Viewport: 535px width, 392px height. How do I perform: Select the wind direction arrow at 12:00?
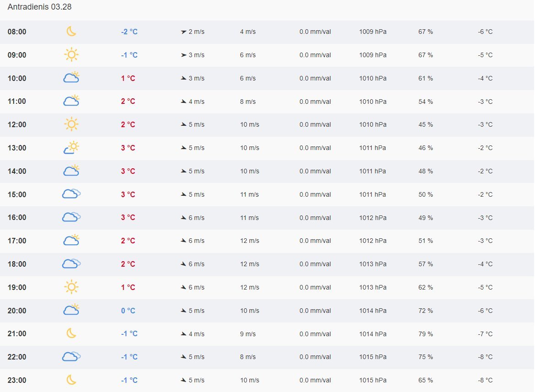(x=184, y=124)
